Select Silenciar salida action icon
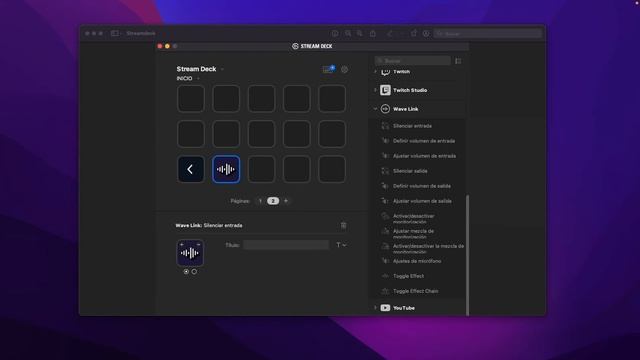Viewport: 640px width, 360px height. click(x=385, y=171)
